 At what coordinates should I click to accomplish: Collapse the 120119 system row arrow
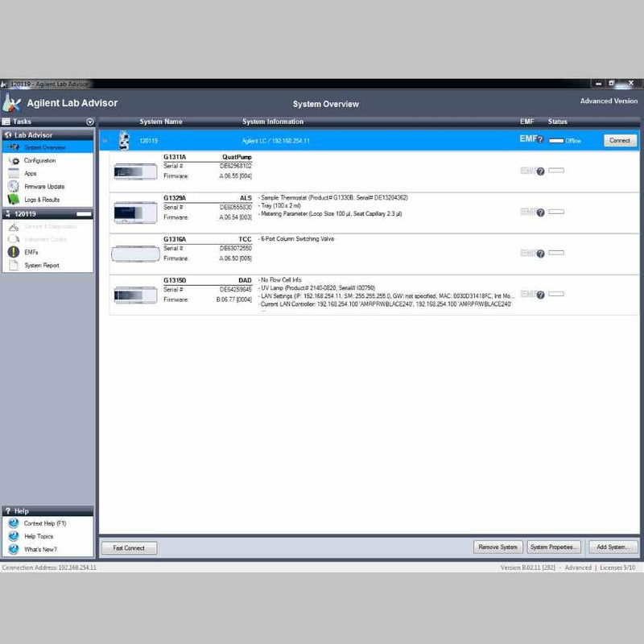[105, 140]
